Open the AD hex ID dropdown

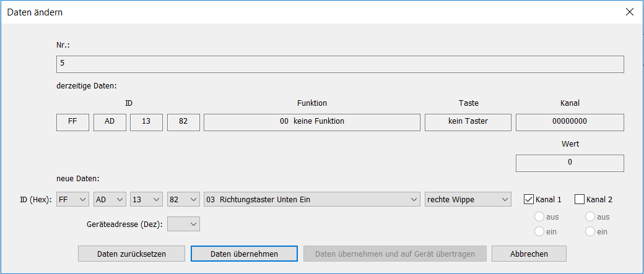click(x=110, y=199)
